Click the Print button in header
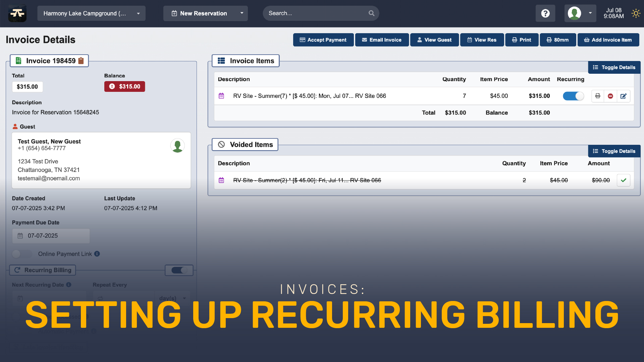This screenshot has height=362, width=644. coord(522,40)
